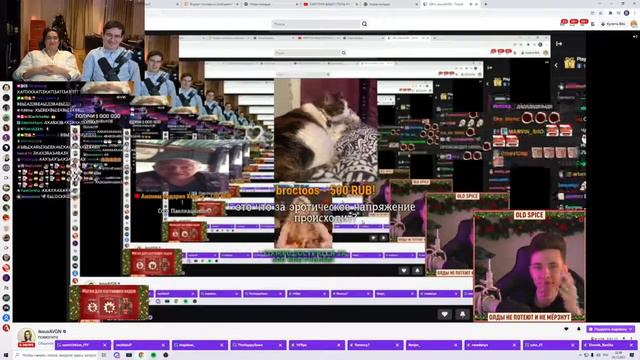Viewport: 640px width, 360px height.
Task: Open the top-bar icon with the narrow red badge
Action: pos(564,23)
